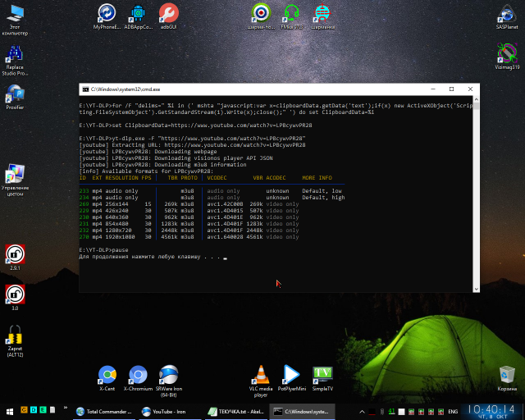
Task: Select the ADBAppCo... android icon
Action: [x=138, y=16]
